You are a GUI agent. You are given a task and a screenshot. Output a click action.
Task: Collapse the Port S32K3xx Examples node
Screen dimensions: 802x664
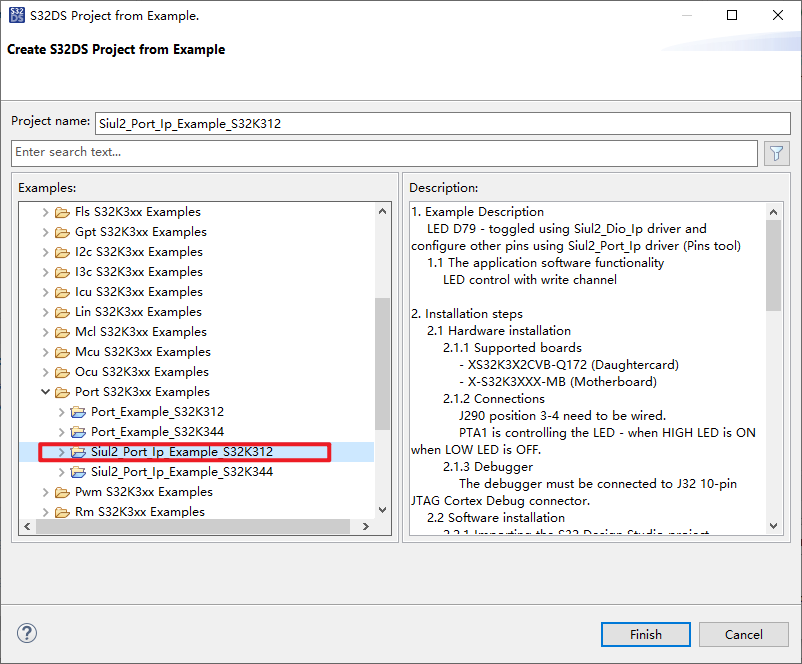tap(46, 392)
